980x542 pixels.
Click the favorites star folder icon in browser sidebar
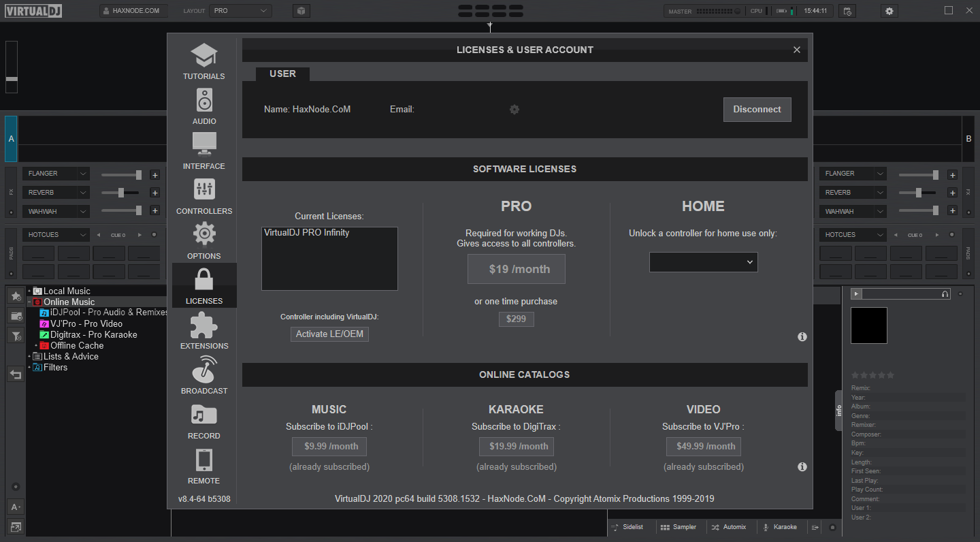pyautogui.click(x=16, y=296)
